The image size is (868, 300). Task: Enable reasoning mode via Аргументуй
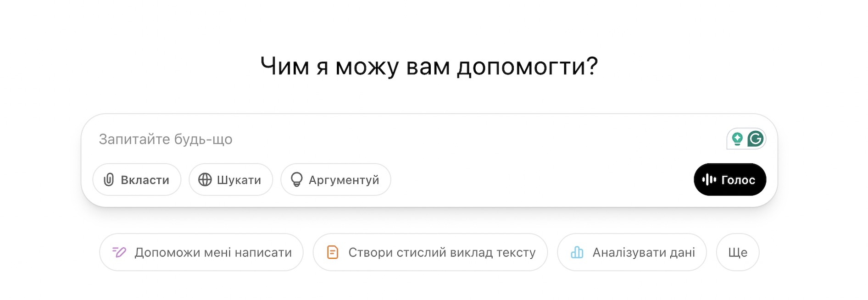coord(335,179)
